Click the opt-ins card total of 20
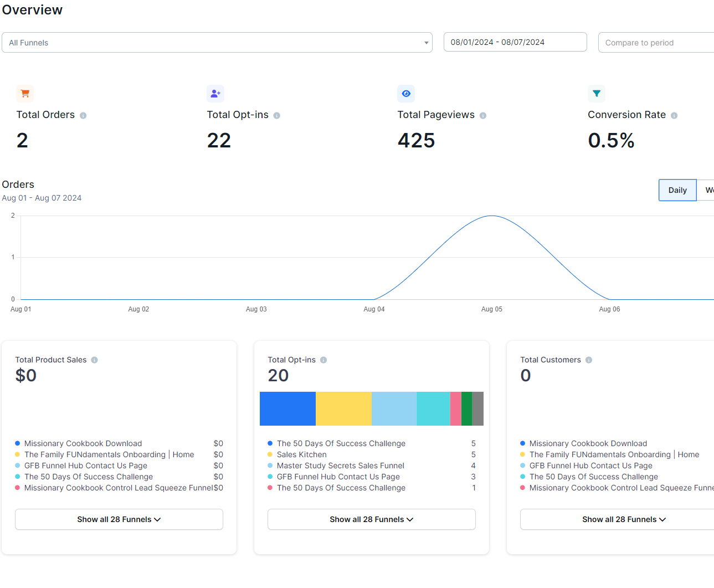This screenshot has height=588, width=714. pos(278,376)
